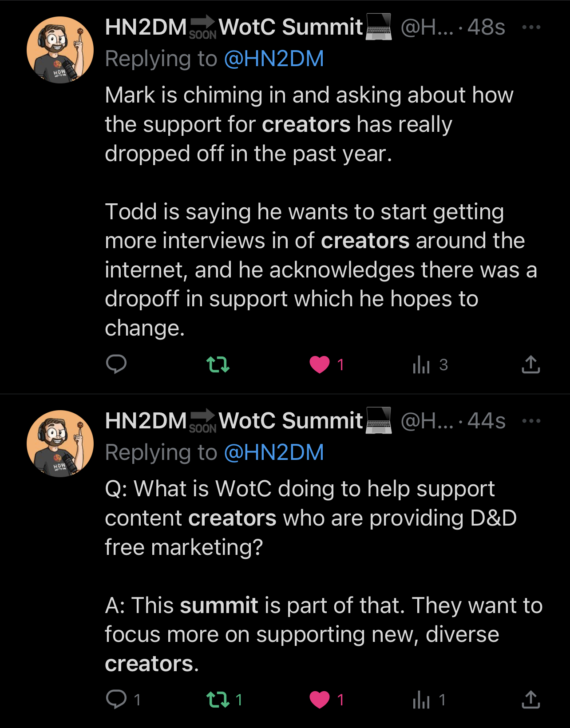The image size is (570, 728).
Task: Share the first tweet about creator support
Action: [x=530, y=364]
